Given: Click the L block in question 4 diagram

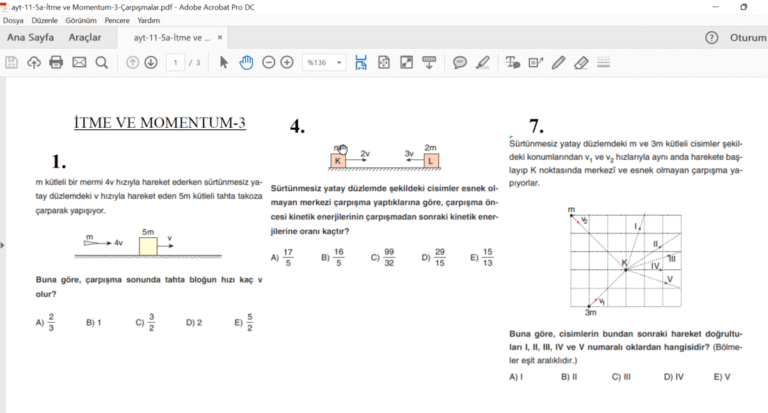Looking at the screenshot, I should coord(431,161).
